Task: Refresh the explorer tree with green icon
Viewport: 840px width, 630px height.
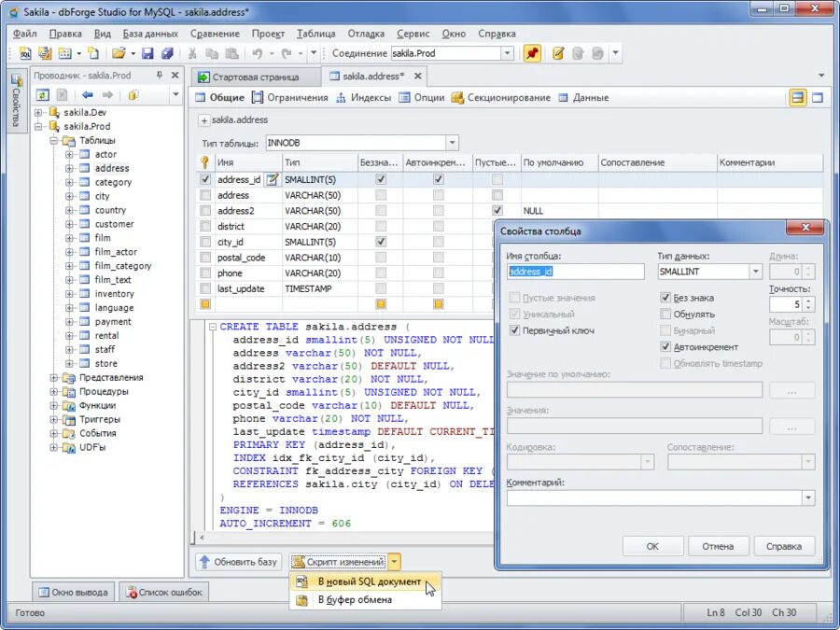Action: click(42, 95)
